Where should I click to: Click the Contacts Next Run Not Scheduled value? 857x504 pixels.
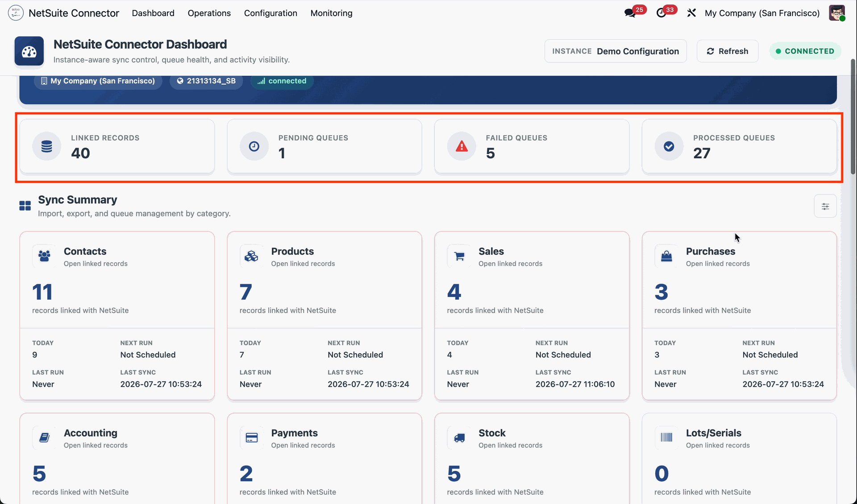tap(148, 355)
